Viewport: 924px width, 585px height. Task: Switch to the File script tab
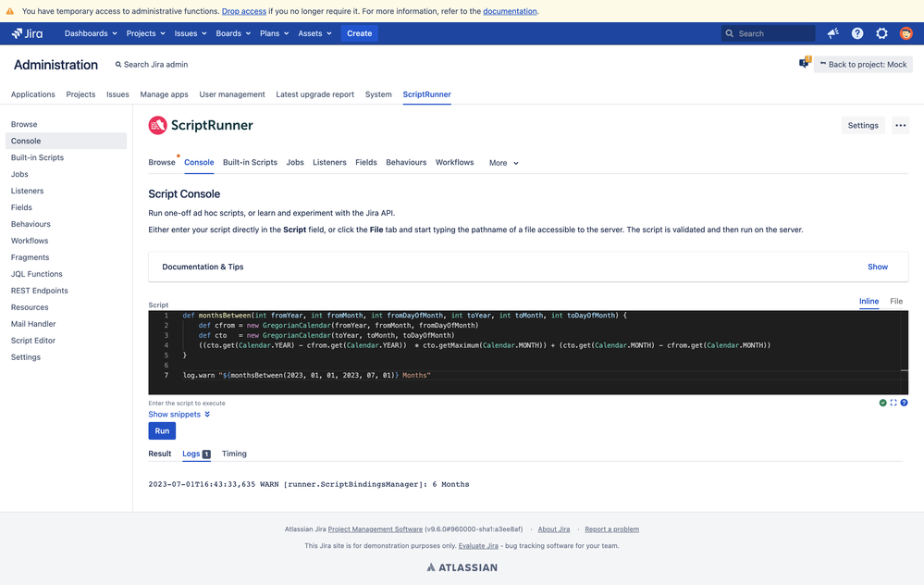(896, 302)
